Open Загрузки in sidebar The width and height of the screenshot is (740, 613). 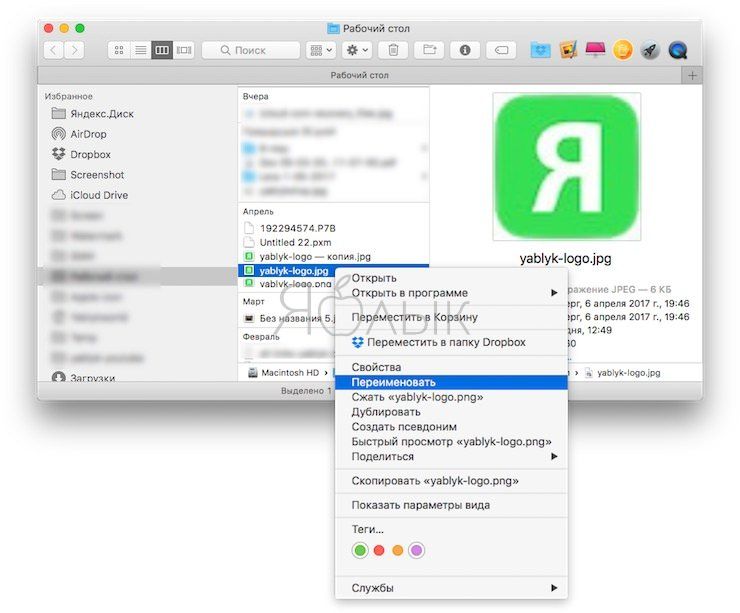pos(84,378)
